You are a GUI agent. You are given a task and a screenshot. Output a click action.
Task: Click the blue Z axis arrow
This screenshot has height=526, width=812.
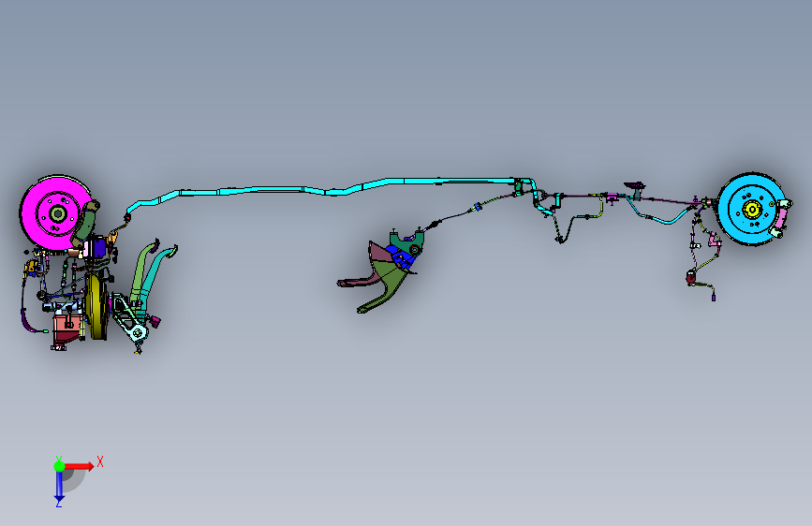59,486
